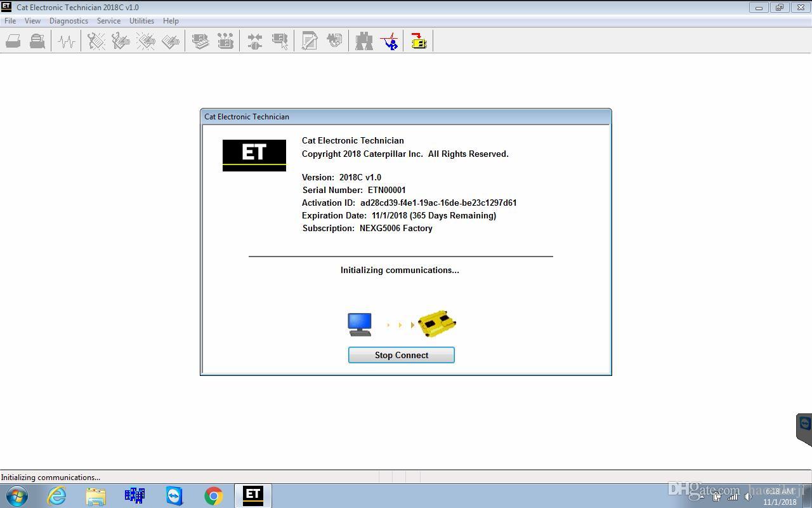This screenshot has height=508, width=812.
Task: Open the ECM Summary toolbar icon
Action: pos(200,42)
